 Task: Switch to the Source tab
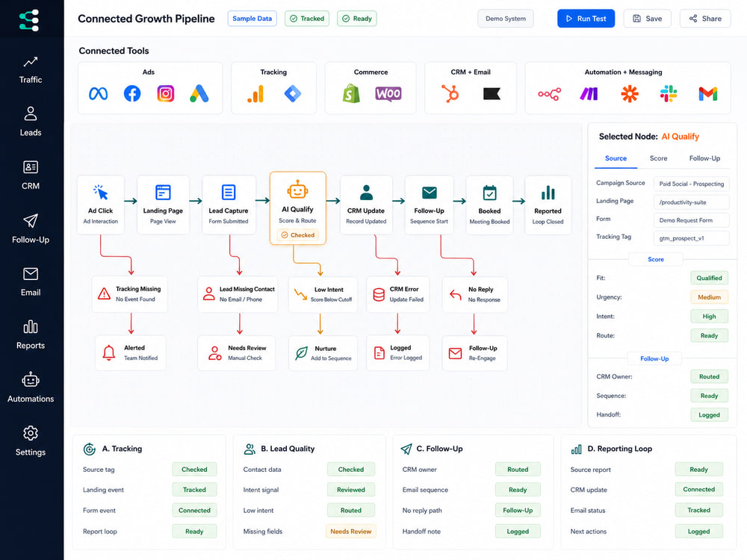click(616, 158)
